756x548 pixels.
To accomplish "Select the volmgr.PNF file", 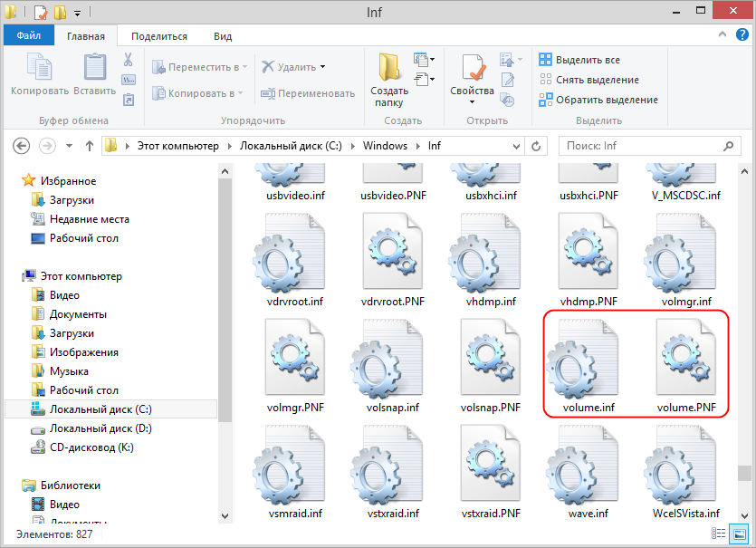I will (x=295, y=366).
